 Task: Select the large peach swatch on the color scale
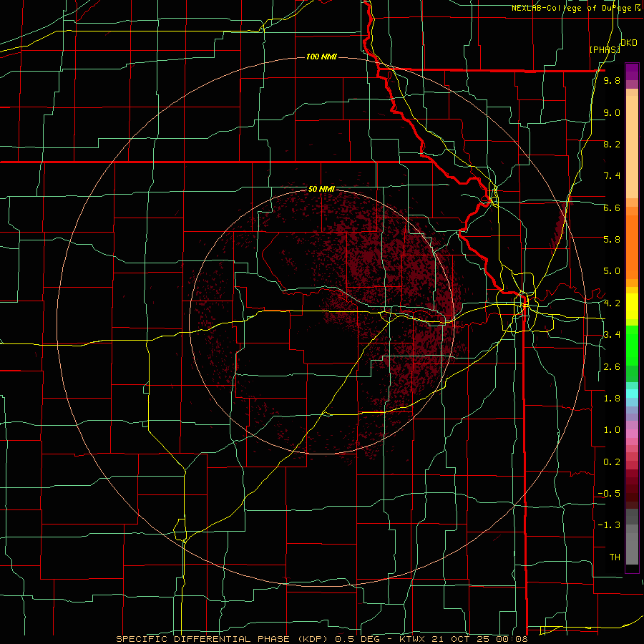pos(632,147)
